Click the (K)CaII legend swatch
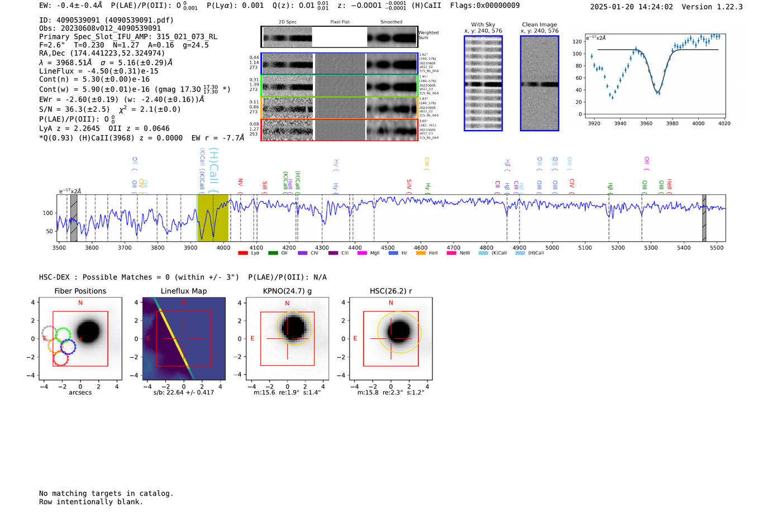 (483, 253)
